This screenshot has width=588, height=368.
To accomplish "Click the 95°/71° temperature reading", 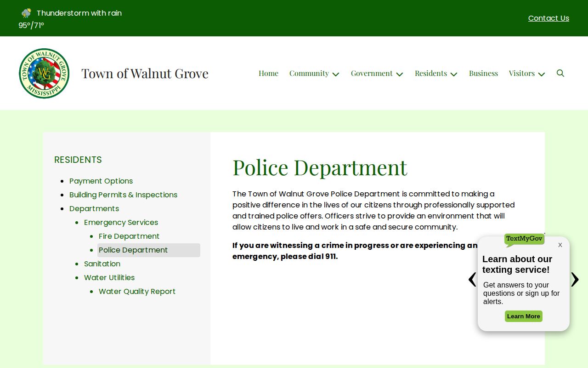I will point(31,25).
